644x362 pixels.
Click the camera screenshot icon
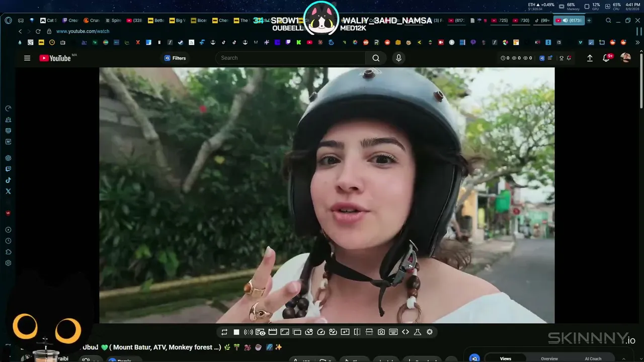pos(381,332)
